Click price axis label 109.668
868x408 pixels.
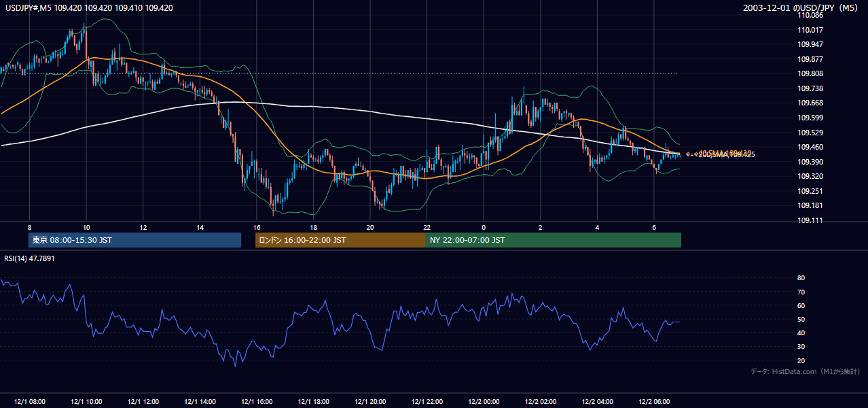point(810,103)
